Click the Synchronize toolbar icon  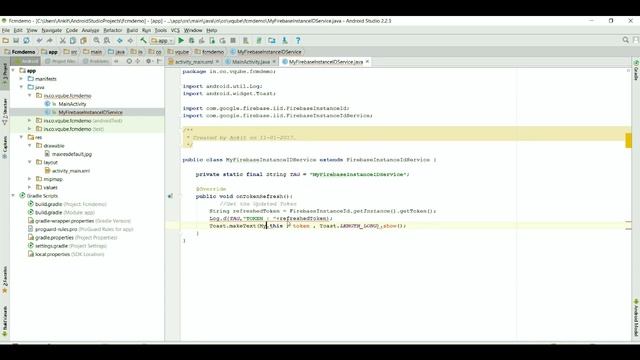[27, 40]
